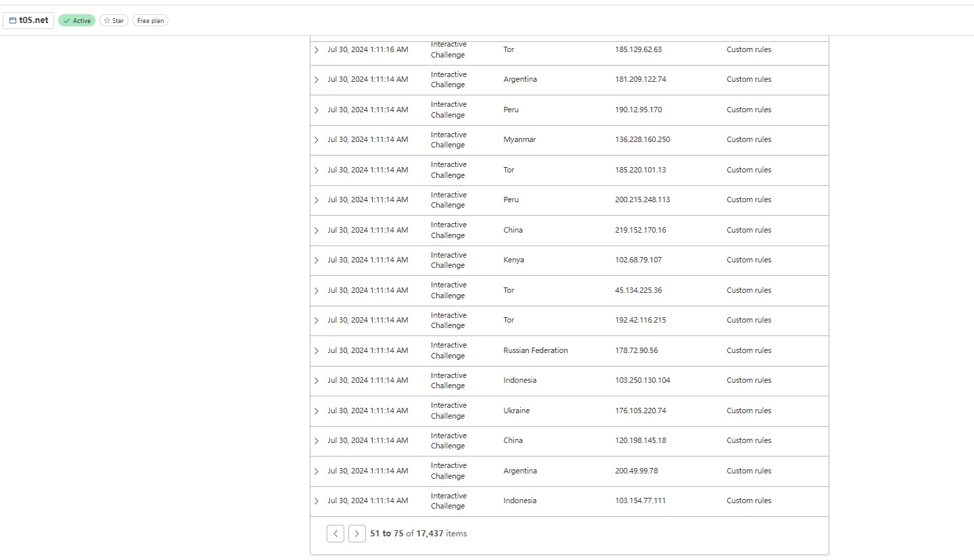Screen dimensions: 974x560
Task: Expand the Peru event with IP 190.12.95.170
Action: tap(316, 110)
